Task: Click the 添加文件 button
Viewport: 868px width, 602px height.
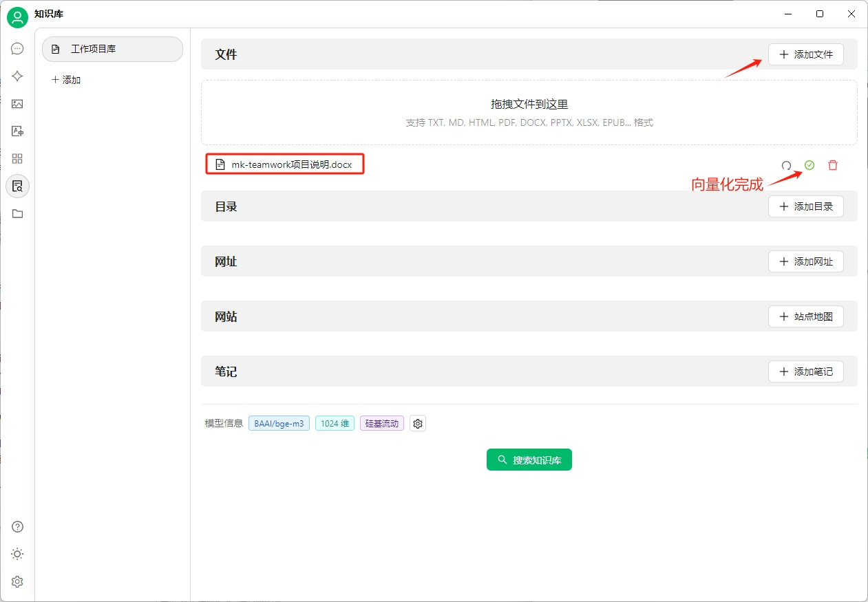Action: [806, 54]
